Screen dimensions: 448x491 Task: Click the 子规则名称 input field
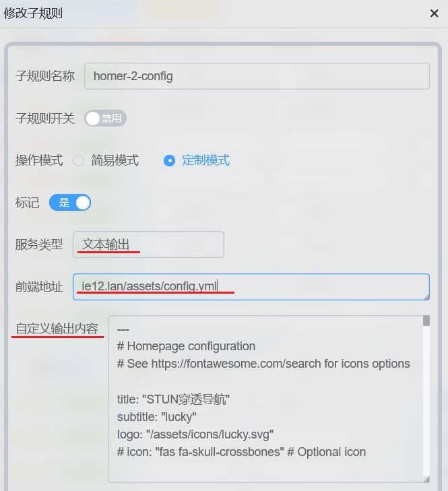257,76
